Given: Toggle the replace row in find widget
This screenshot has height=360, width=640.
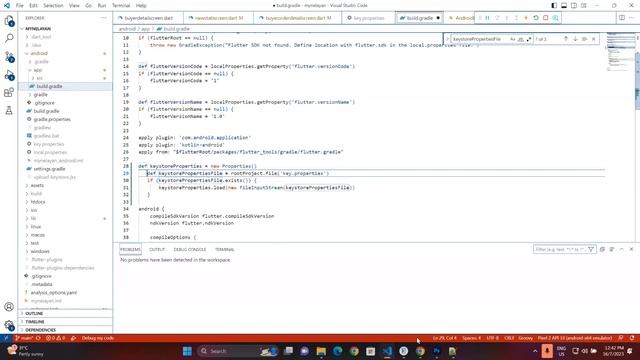Looking at the screenshot, I should 447,39.
